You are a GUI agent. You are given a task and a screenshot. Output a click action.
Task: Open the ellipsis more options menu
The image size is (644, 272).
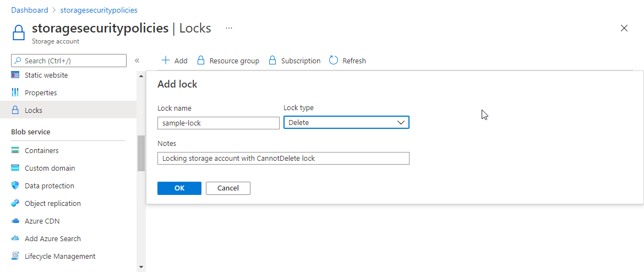tap(229, 28)
